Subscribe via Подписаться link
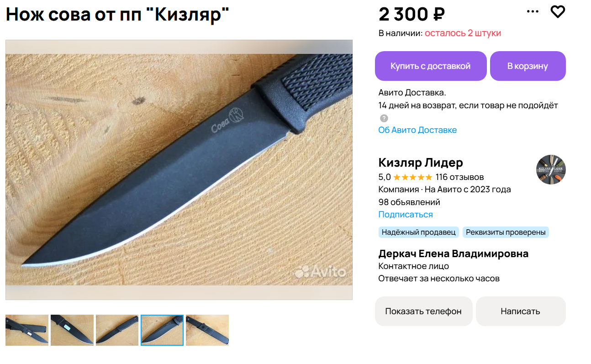Screen dimensions: 591x364 (x=406, y=215)
